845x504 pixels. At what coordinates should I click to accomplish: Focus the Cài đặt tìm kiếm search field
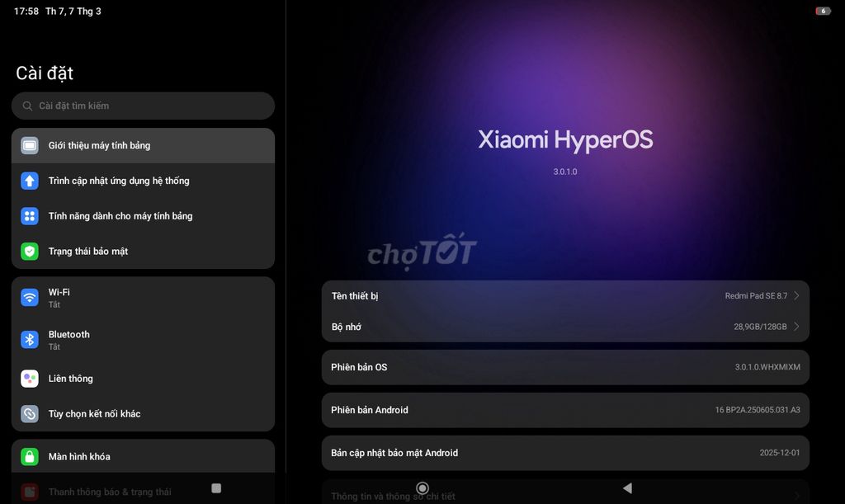143,106
